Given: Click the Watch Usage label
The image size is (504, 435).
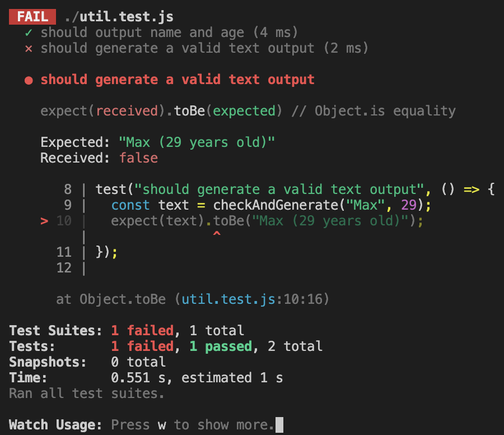Looking at the screenshot, I should [55, 425].
